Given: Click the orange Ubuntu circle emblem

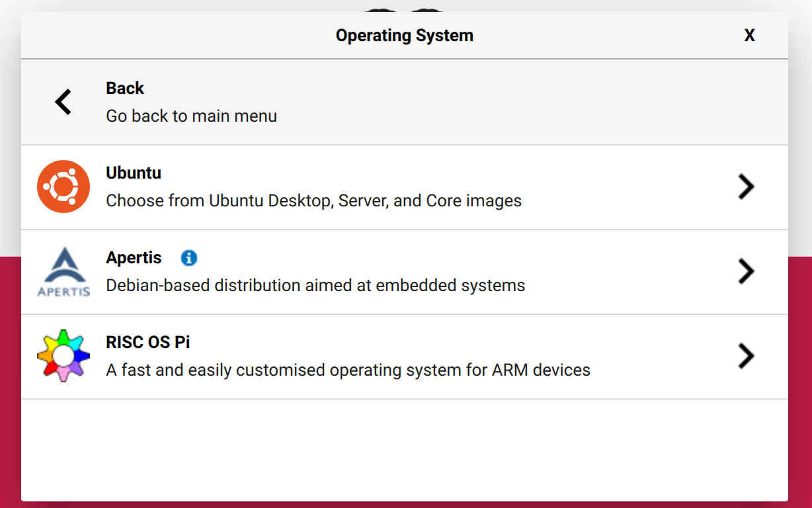Looking at the screenshot, I should pyautogui.click(x=63, y=186).
